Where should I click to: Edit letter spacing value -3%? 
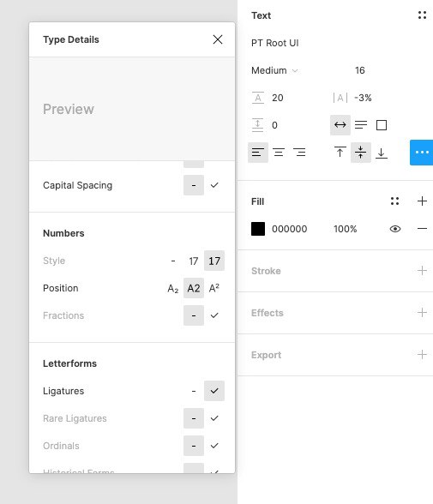[x=363, y=98]
